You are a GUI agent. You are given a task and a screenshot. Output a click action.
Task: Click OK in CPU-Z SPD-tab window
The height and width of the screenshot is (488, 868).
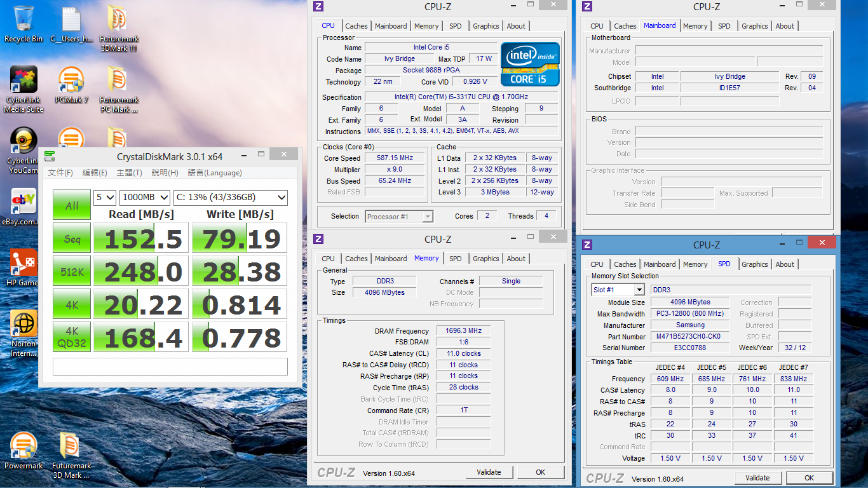(x=809, y=478)
